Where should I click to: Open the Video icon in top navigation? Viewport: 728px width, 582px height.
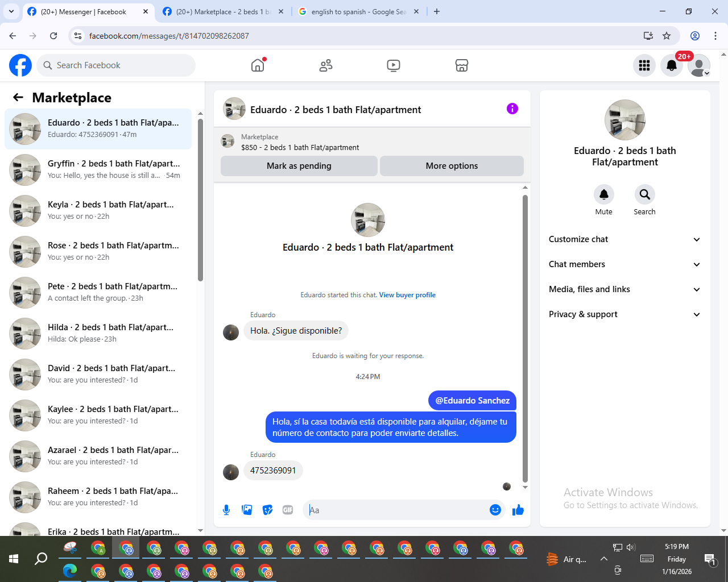(x=394, y=65)
